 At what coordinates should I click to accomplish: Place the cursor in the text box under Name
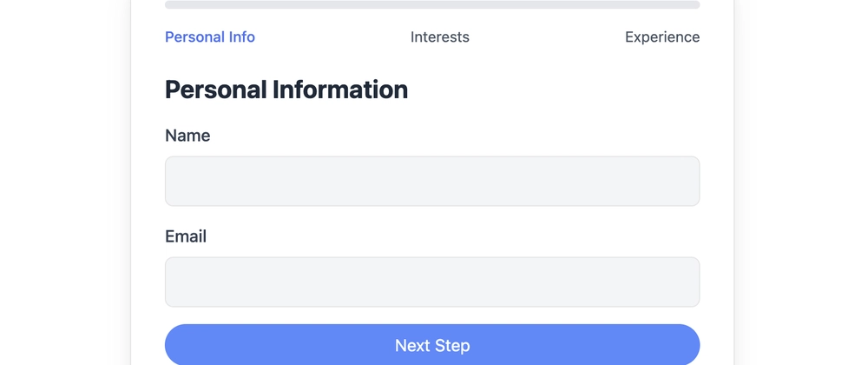(432, 181)
